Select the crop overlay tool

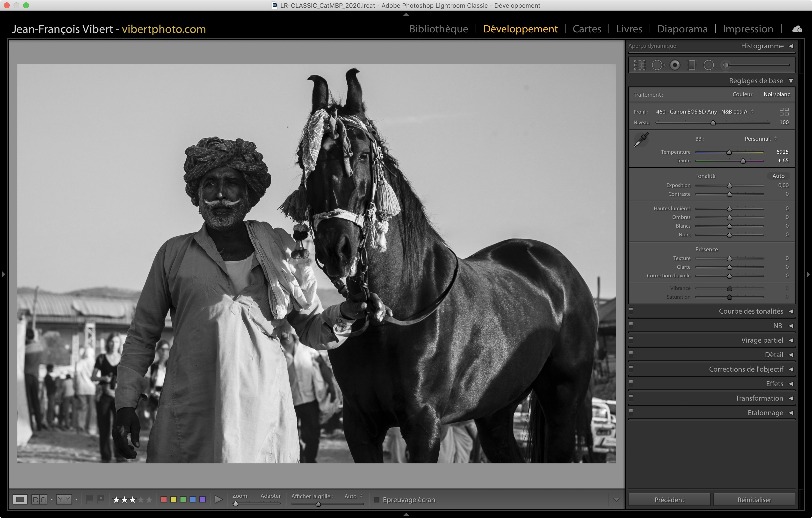(639, 65)
